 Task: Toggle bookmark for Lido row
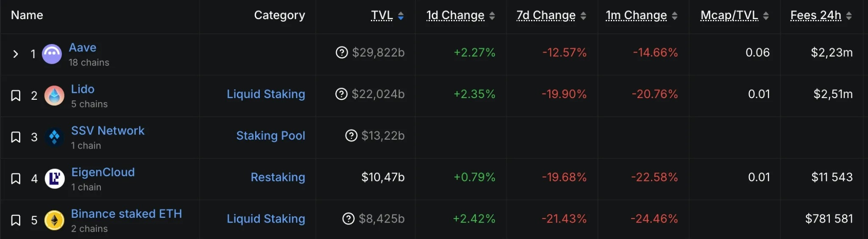16,96
